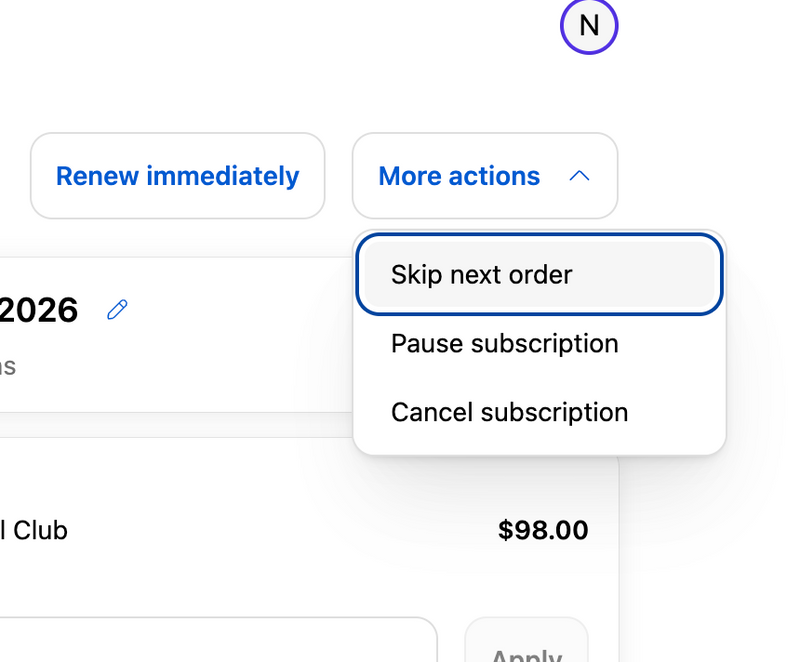This screenshot has height=662, width=800.
Task: Click the word subscription in the Pause entry
Action: 544,344
